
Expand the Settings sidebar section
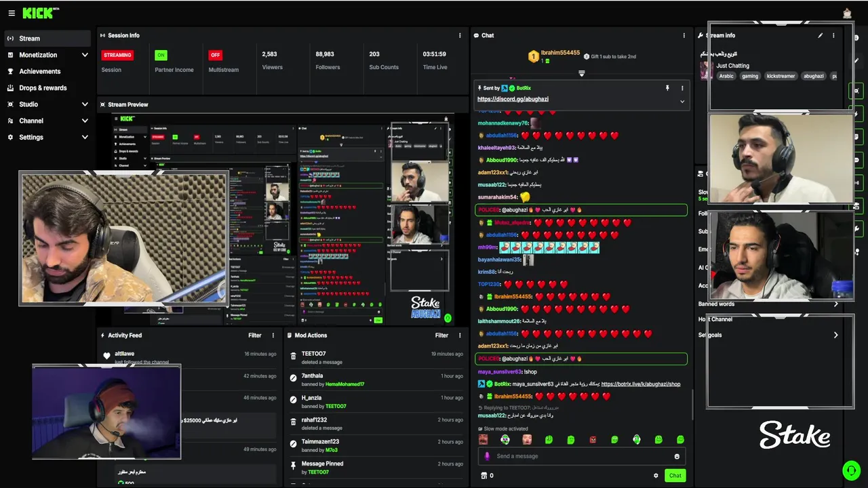coord(85,137)
